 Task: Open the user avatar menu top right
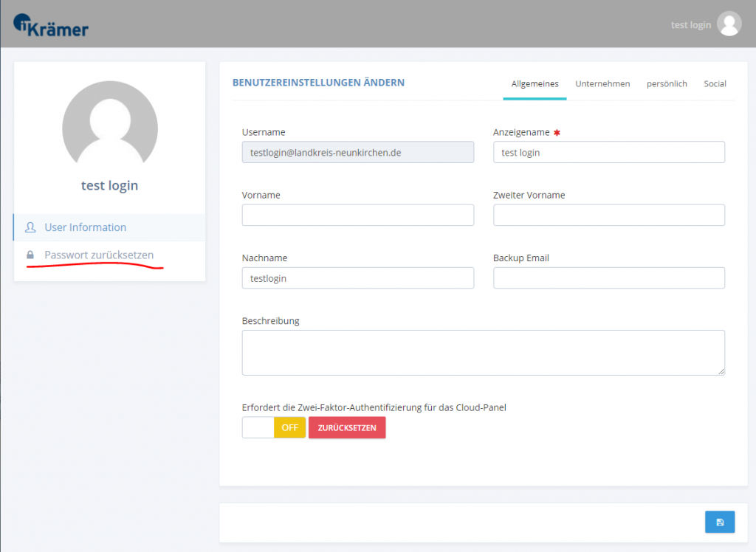(729, 24)
